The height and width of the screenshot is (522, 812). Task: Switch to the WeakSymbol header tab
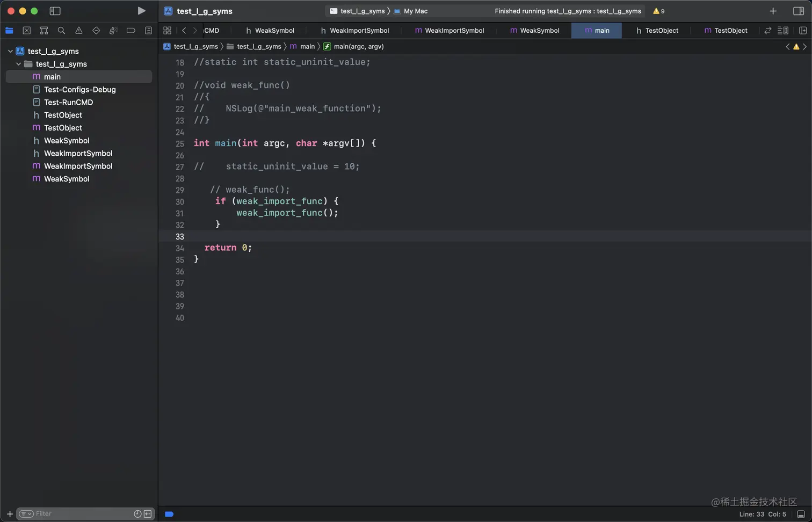270,31
